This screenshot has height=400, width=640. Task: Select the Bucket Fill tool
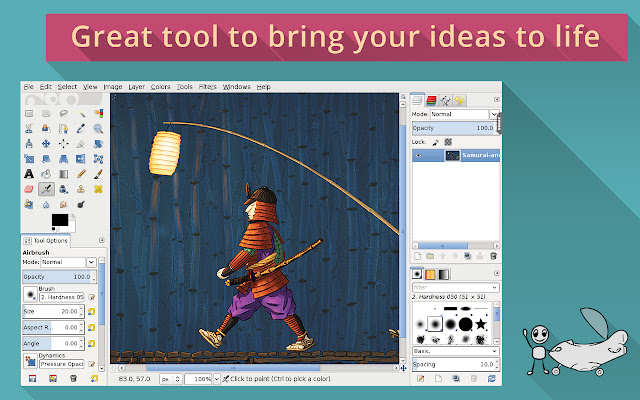coord(46,174)
